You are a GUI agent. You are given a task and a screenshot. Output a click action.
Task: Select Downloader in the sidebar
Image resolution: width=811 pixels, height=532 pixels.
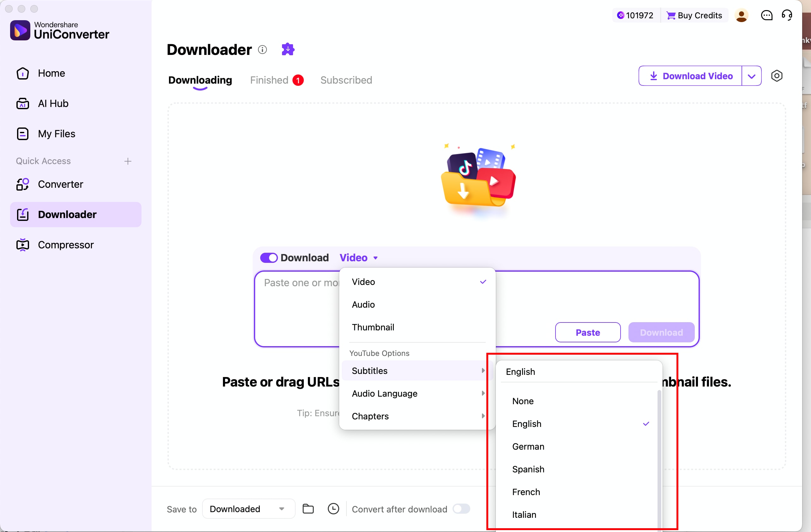pyautogui.click(x=76, y=215)
